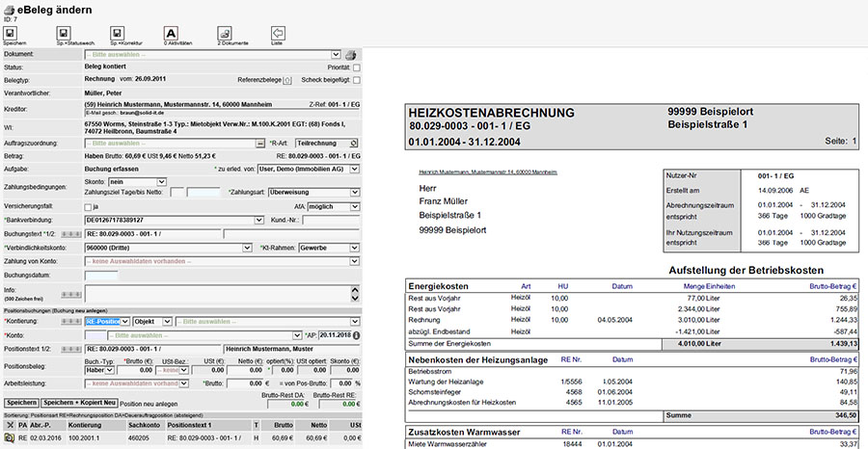The image size is (868, 449).
Task: Open the AfA dropdown showing möglich
Action: click(333, 207)
